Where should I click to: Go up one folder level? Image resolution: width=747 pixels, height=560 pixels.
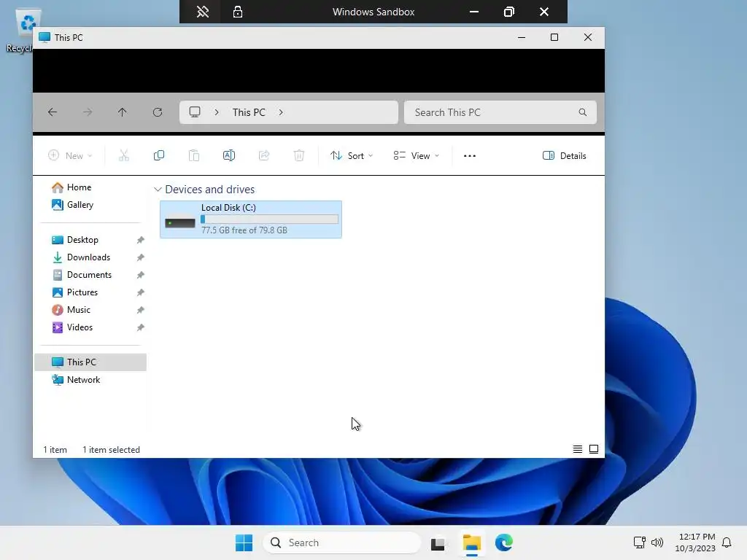coord(123,112)
